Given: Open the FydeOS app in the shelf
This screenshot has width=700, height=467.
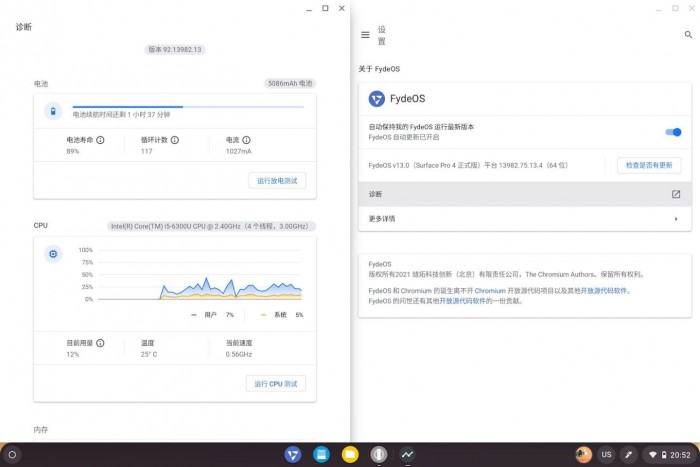Looking at the screenshot, I should coord(293,455).
